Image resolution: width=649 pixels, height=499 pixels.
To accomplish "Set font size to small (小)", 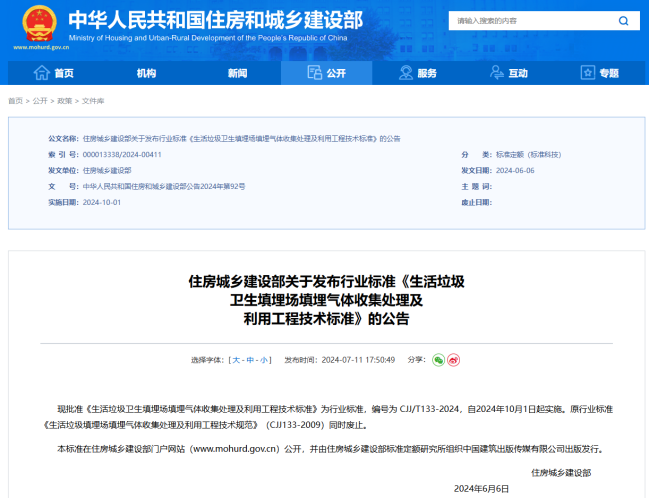I will (264, 359).
